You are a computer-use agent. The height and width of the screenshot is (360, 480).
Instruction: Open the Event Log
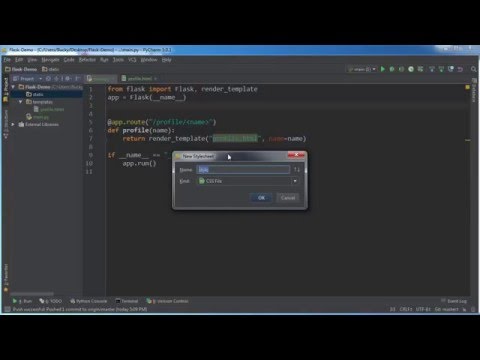click(454, 301)
